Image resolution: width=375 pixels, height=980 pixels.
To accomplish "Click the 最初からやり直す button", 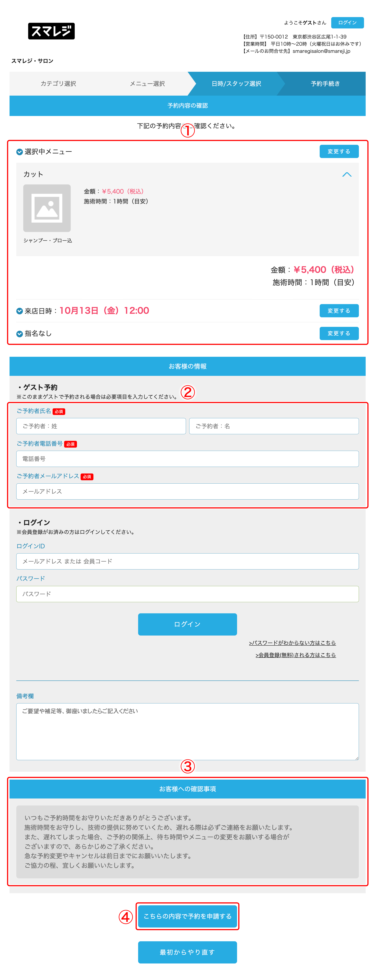I will click(187, 952).
